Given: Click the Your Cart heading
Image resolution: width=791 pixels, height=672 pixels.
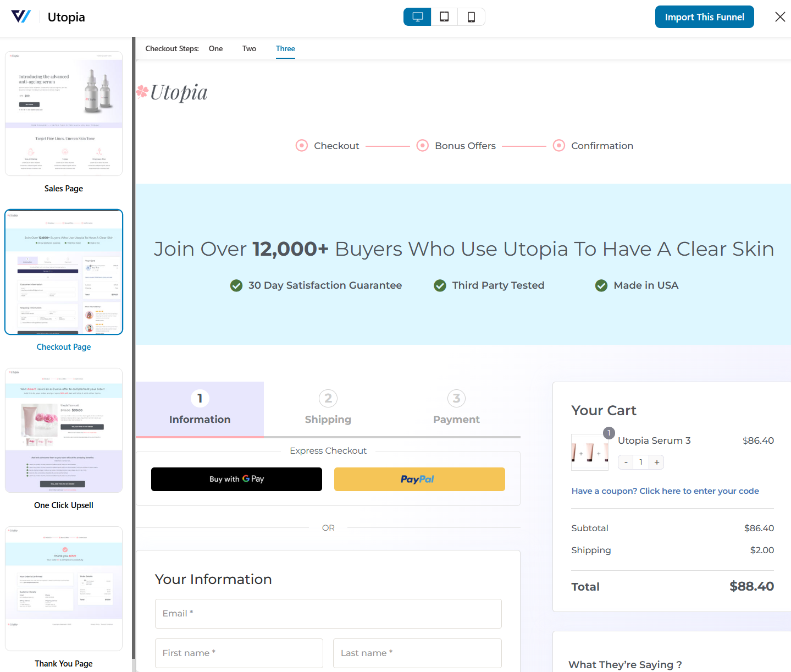Looking at the screenshot, I should tap(604, 411).
